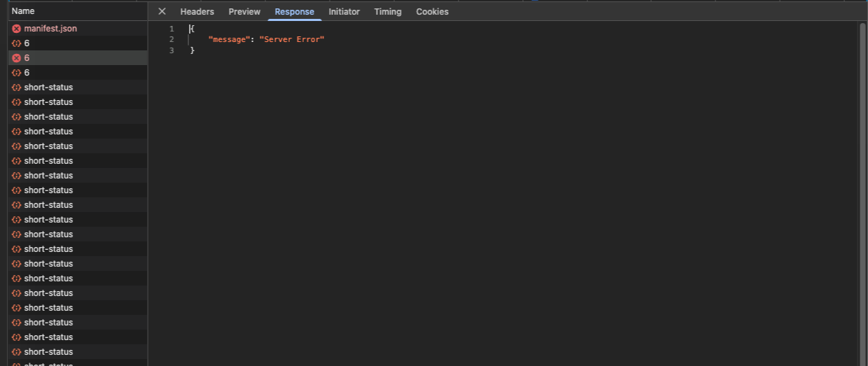Viewport: 868px width, 366px height.
Task: Open the Preview tab
Action: [x=244, y=12]
